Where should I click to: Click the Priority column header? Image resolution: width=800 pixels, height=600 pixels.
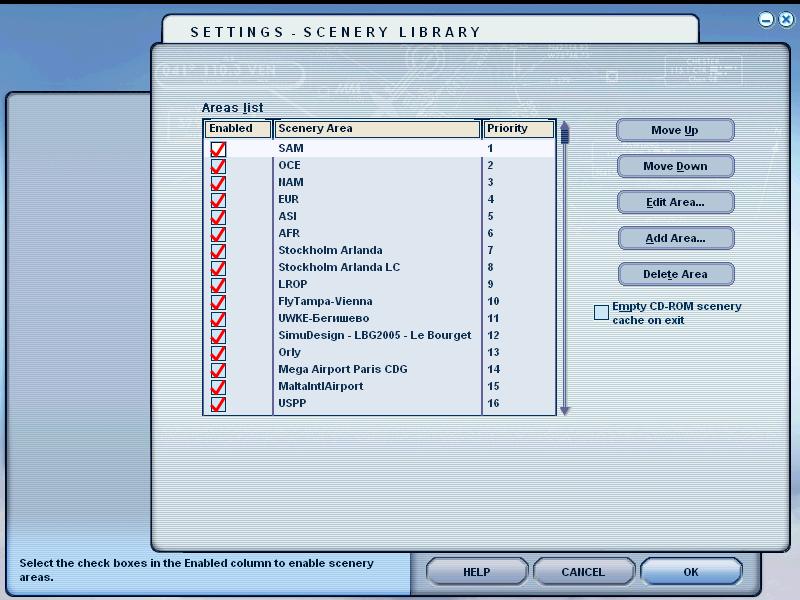point(518,129)
